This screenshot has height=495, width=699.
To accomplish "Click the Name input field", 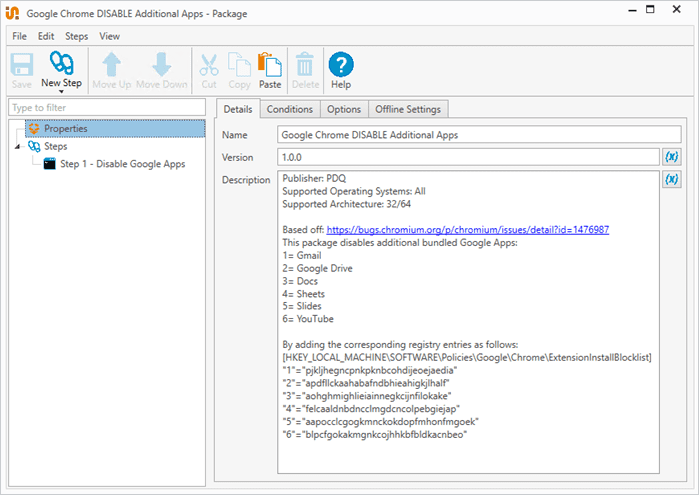I will tap(479, 135).
